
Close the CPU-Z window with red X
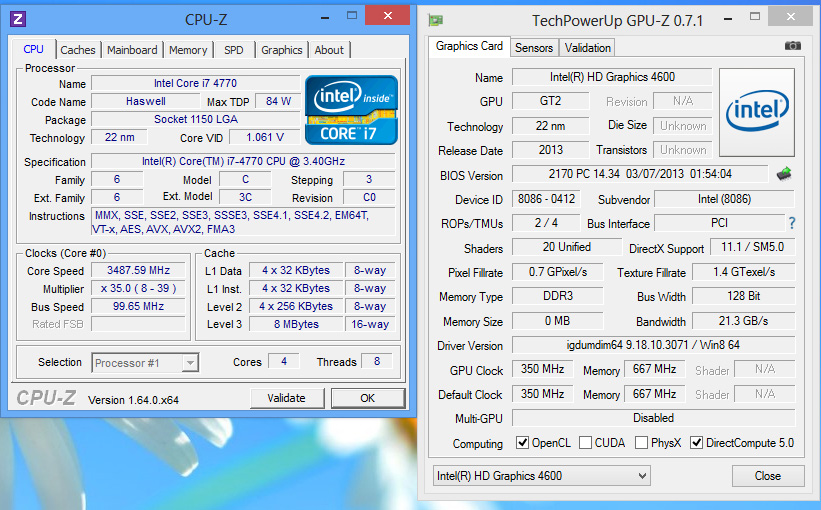click(387, 16)
